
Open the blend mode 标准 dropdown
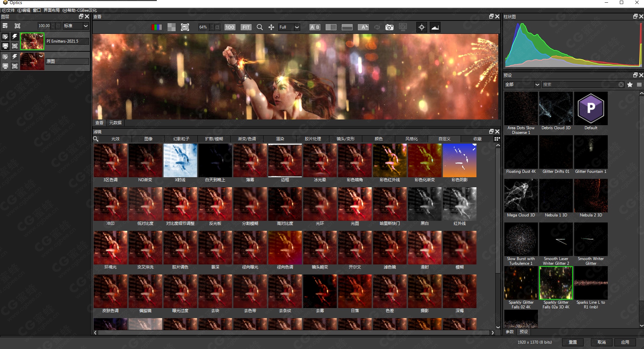(76, 26)
